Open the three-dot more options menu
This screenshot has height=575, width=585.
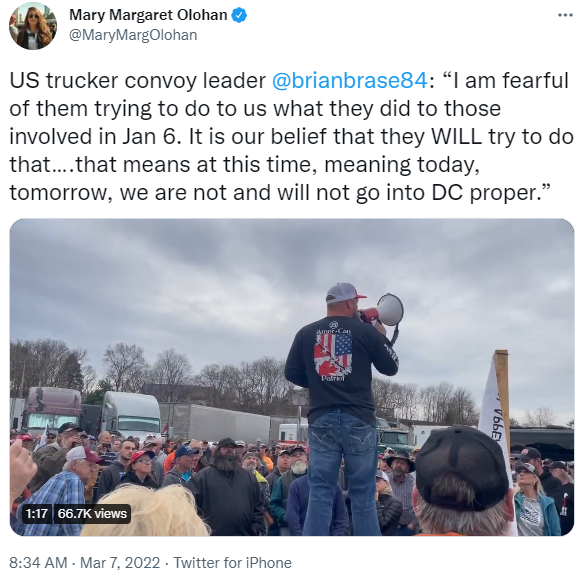pos(565,15)
